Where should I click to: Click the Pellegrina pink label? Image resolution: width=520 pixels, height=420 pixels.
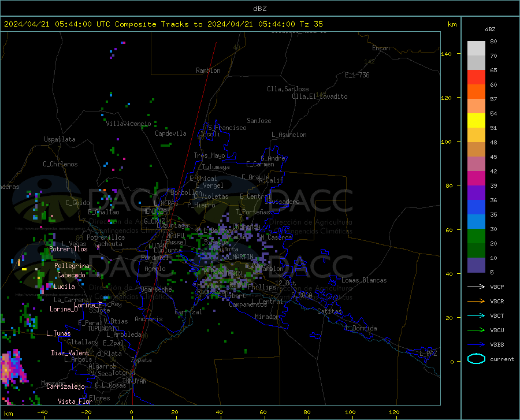[x=72, y=266]
